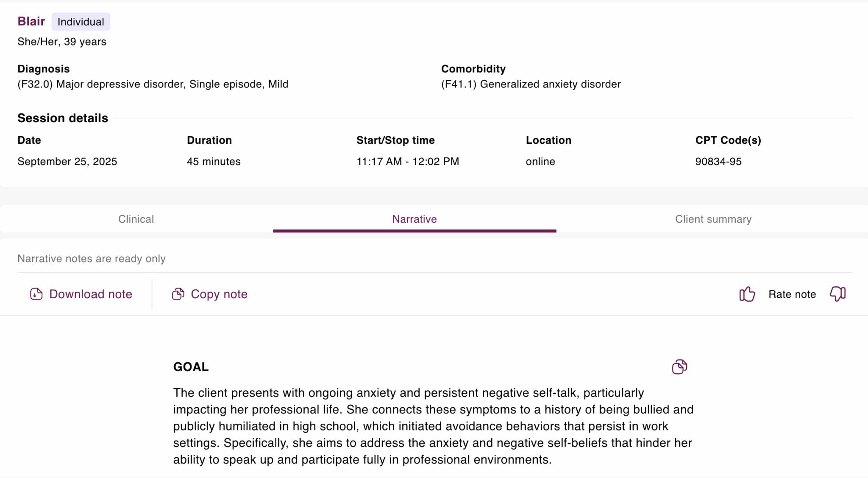The width and height of the screenshot is (868, 478).
Task: Click the session date September 25, 2025
Action: [67, 162]
